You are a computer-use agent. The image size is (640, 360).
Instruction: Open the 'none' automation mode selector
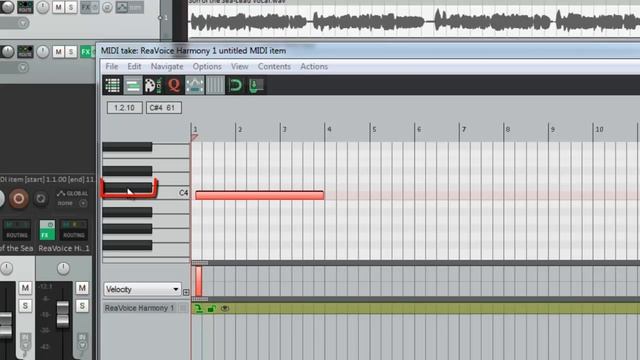coord(64,203)
